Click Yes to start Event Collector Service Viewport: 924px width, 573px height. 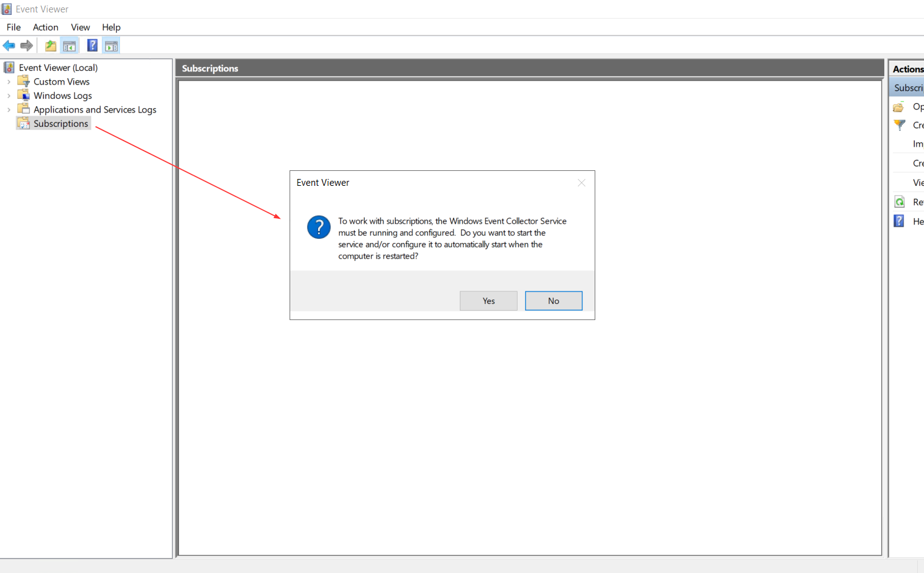point(488,301)
